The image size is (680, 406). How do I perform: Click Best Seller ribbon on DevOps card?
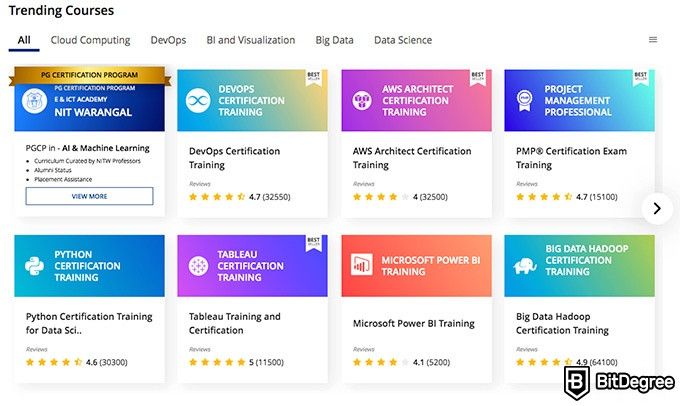(x=314, y=78)
